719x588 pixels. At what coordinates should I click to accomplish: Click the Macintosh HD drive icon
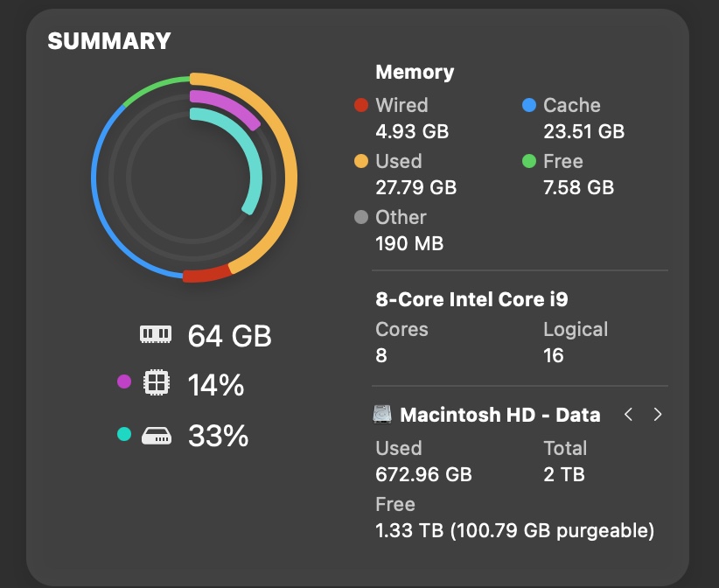(x=382, y=415)
